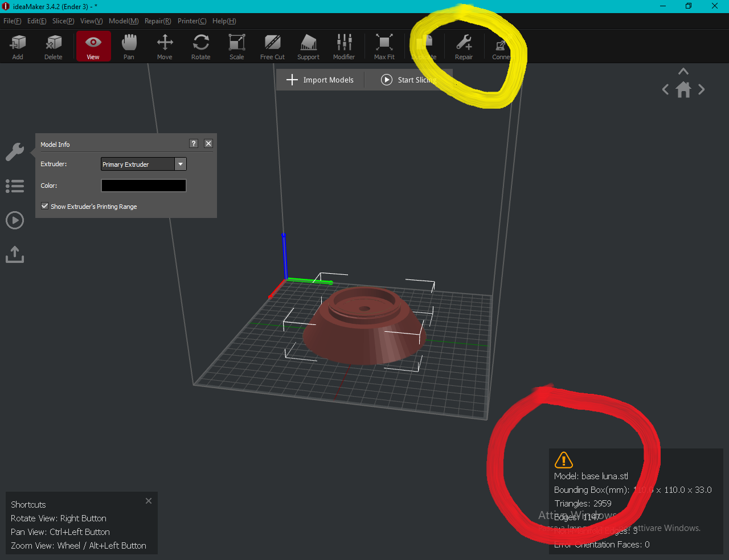Viewport: 729px width, 560px height.
Task: Click the Import Models button
Action: point(320,80)
